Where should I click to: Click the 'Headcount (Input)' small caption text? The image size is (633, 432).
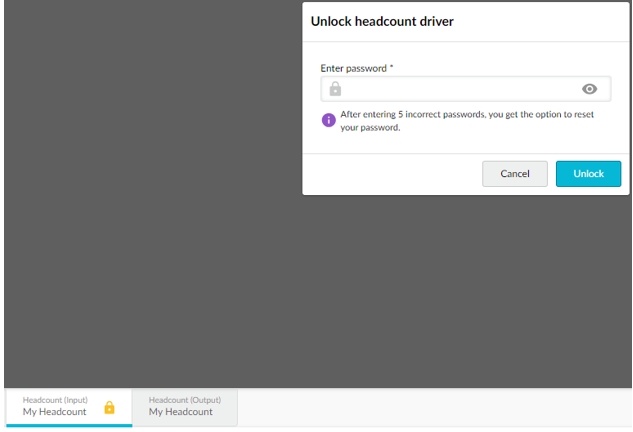[55, 400]
